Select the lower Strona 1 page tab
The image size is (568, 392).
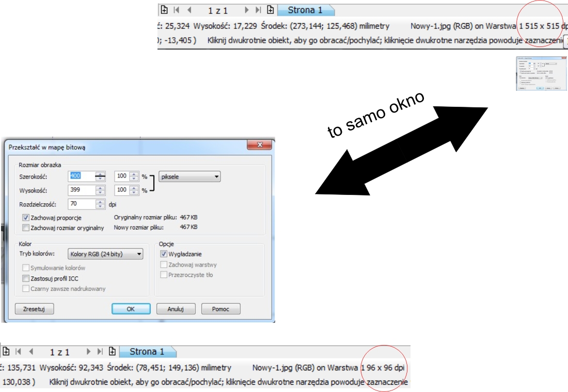tap(147, 352)
